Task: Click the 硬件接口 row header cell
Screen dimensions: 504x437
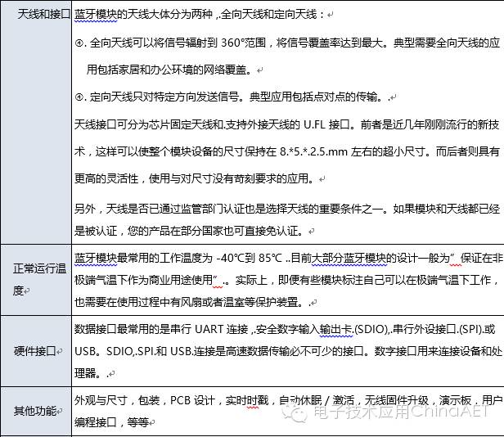Action: (x=36, y=351)
